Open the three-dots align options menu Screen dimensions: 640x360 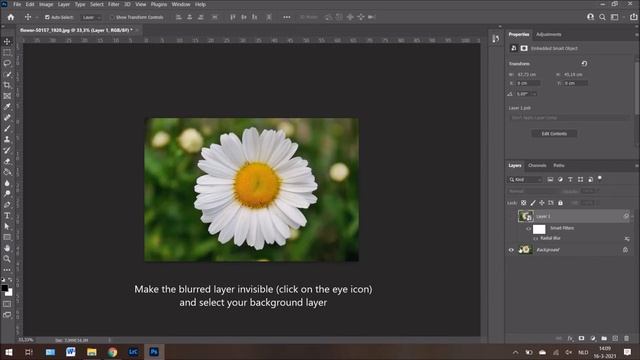coord(287,17)
